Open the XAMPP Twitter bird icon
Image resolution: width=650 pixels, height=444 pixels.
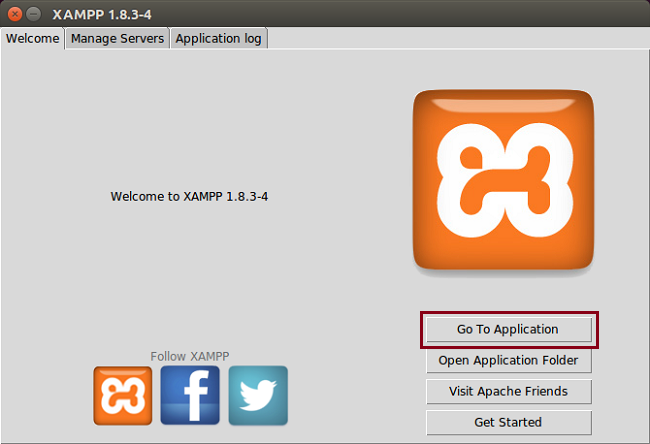pos(258,395)
